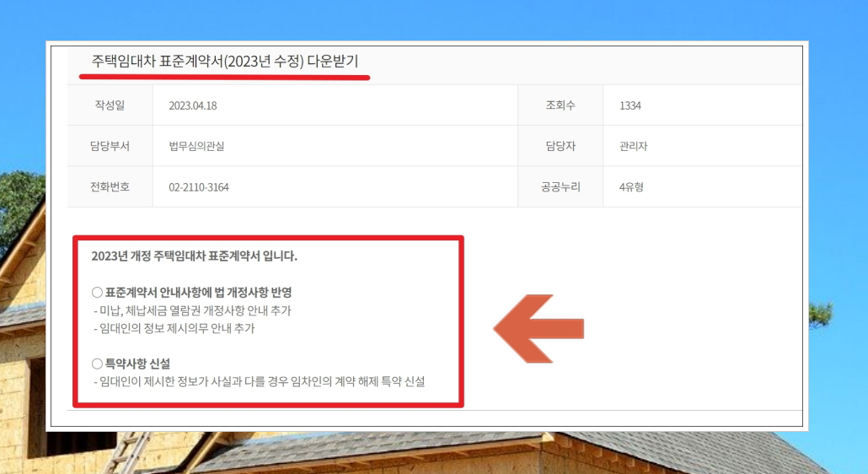
Task: Click phone number 02-2110-3164
Action: 199,187
